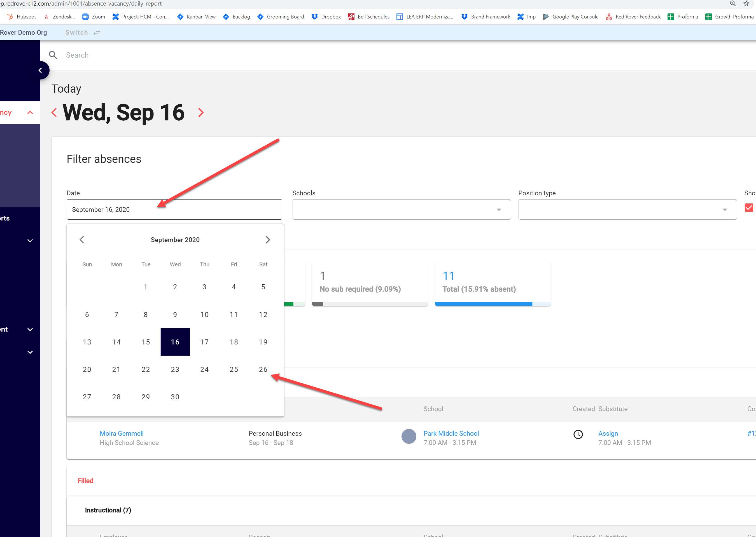Go to next day with red right arrow

[x=201, y=112]
